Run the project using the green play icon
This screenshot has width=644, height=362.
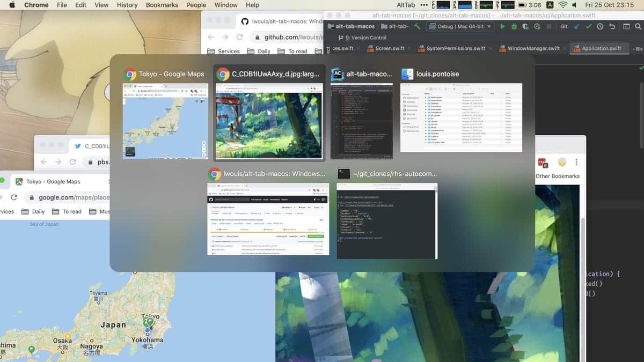[503, 26]
